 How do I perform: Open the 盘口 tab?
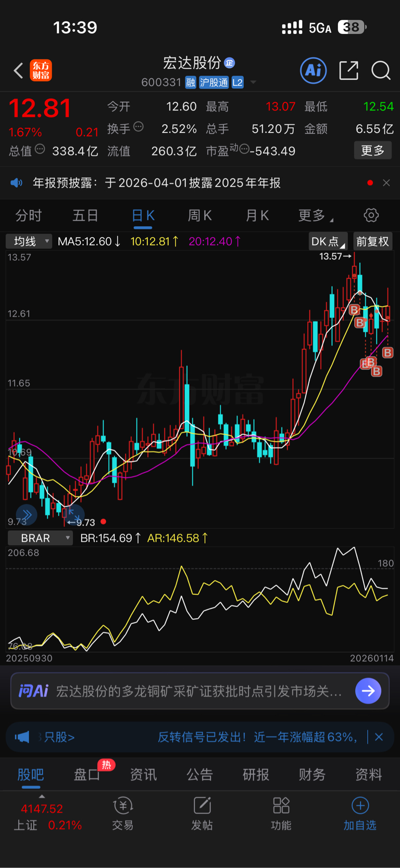pyautogui.click(x=87, y=775)
